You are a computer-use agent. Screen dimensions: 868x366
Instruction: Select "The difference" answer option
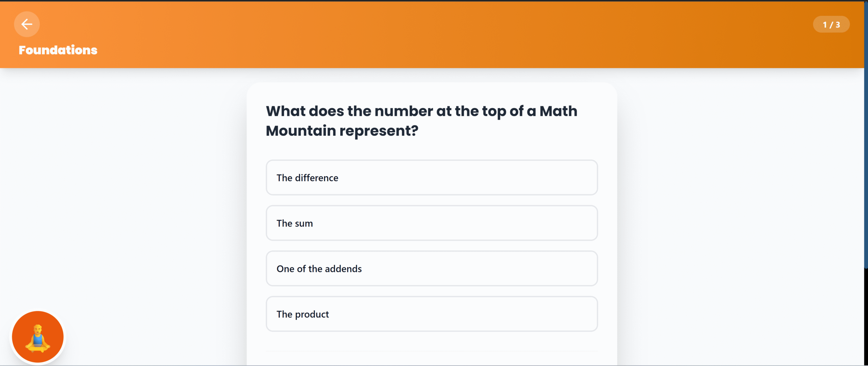click(431, 178)
